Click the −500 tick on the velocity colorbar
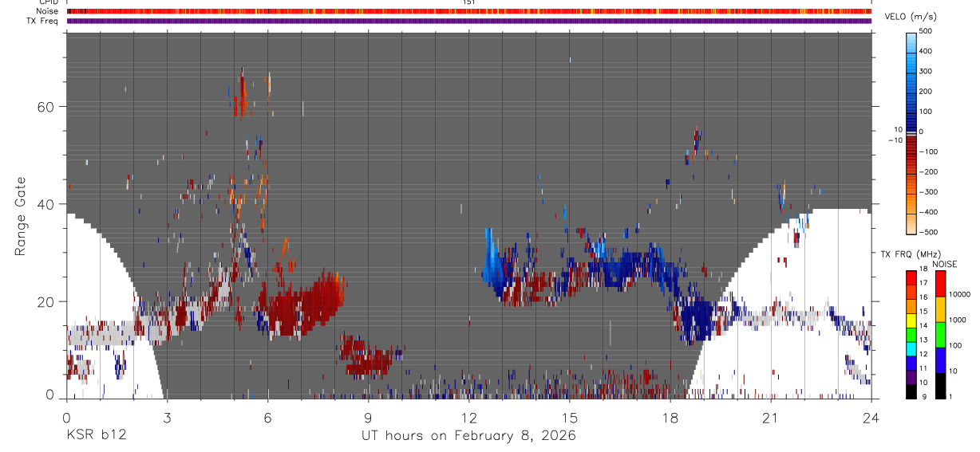 929,232
